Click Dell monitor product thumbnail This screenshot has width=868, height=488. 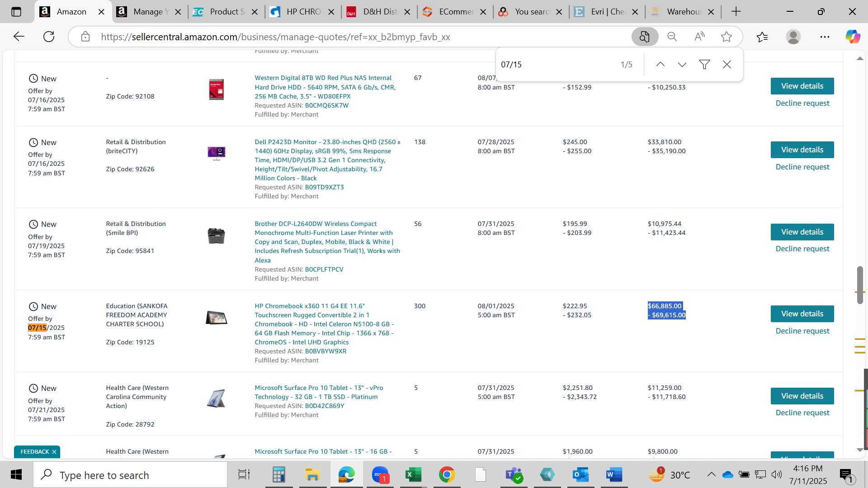(x=216, y=153)
